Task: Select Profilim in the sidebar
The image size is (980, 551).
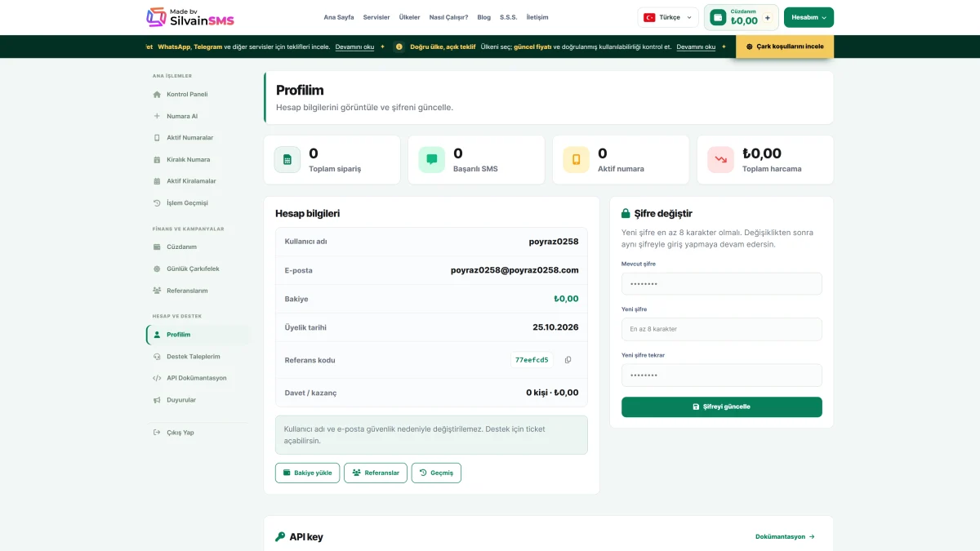Action: [198, 335]
